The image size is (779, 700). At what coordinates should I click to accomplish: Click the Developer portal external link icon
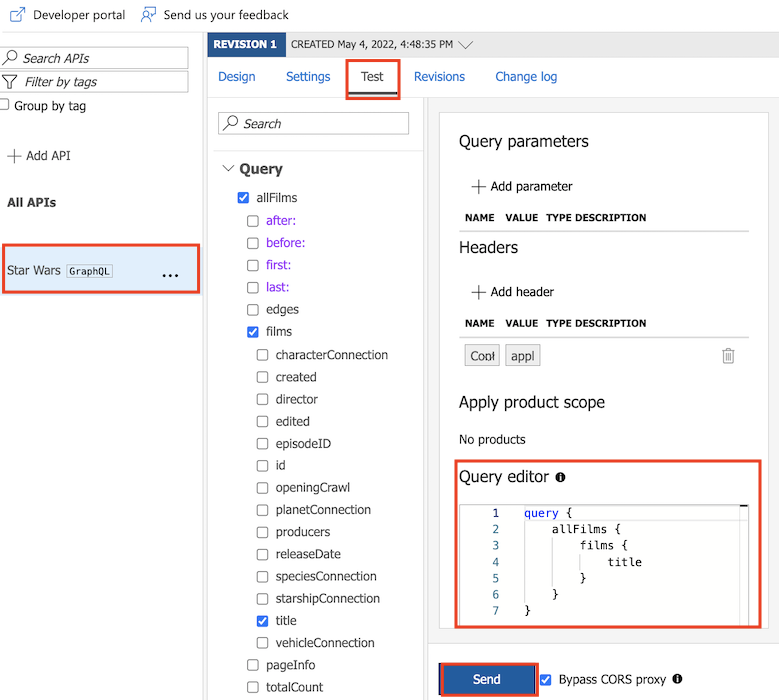coord(17,15)
